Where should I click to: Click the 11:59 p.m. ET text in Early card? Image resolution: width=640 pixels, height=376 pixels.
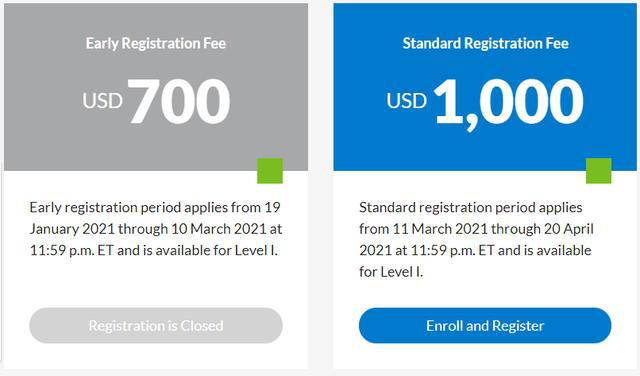[71, 250]
